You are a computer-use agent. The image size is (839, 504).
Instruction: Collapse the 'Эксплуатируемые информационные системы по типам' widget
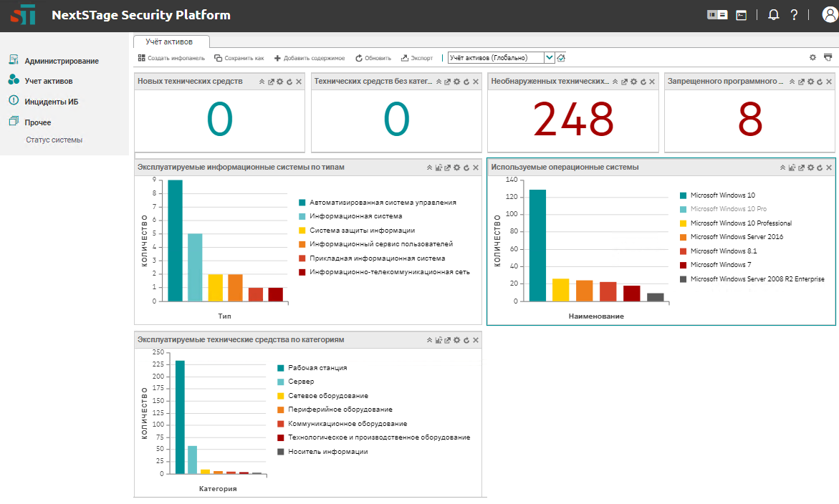429,168
